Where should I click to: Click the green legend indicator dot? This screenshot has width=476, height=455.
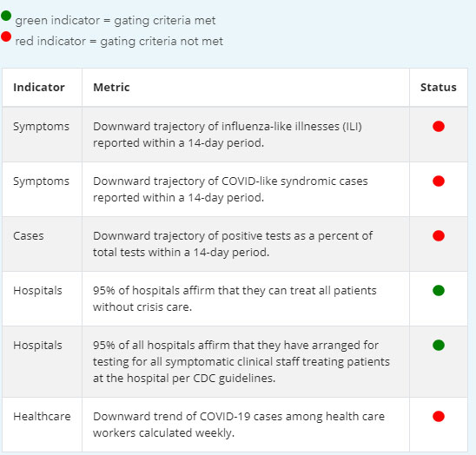pos(6,15)
